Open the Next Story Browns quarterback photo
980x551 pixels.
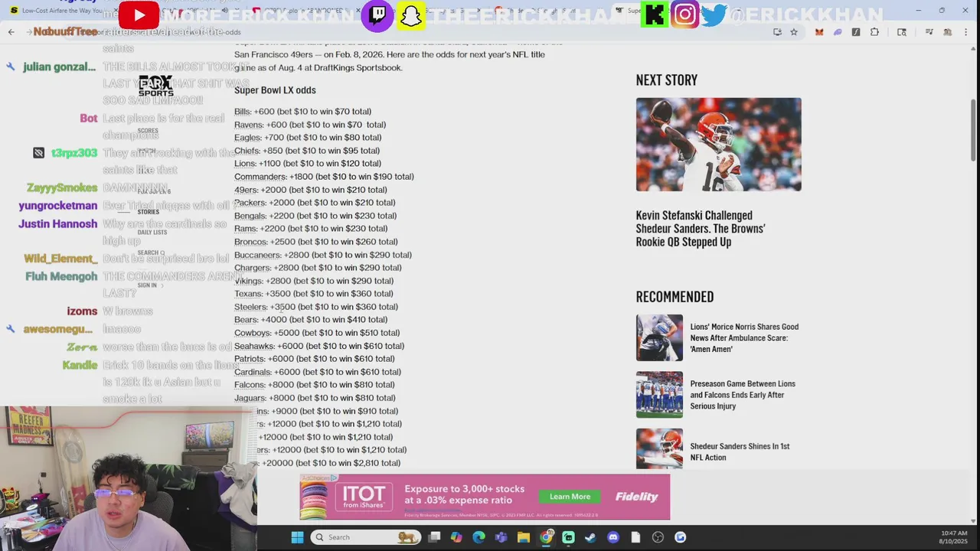pyautogui.click(x=718, y=144)
